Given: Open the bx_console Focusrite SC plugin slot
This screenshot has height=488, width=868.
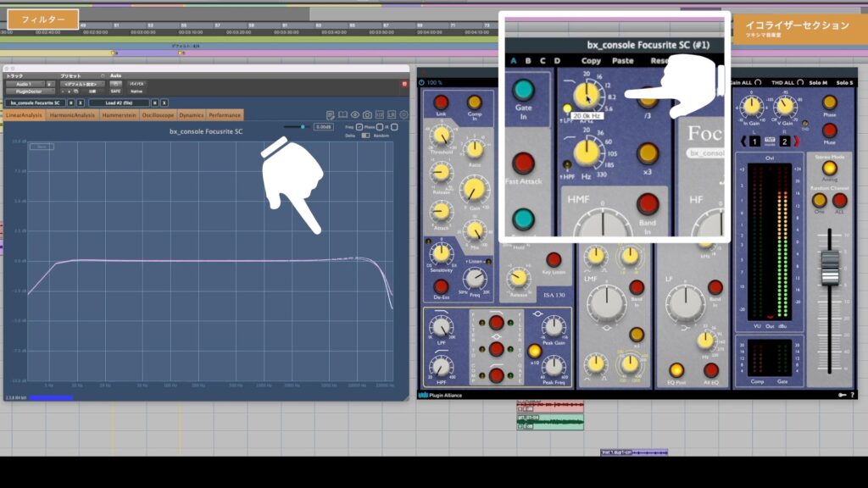Looking at the screenshot, I should (36, 103).
